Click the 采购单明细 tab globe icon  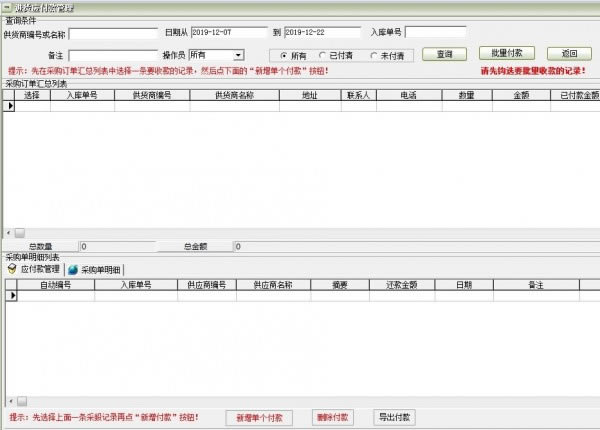[74, 270]
